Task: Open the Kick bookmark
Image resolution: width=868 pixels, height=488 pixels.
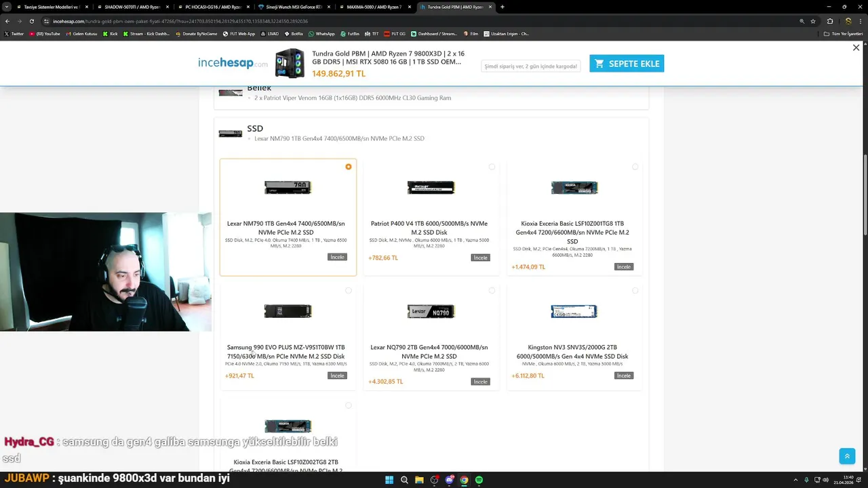Action: tap(111, 33)
